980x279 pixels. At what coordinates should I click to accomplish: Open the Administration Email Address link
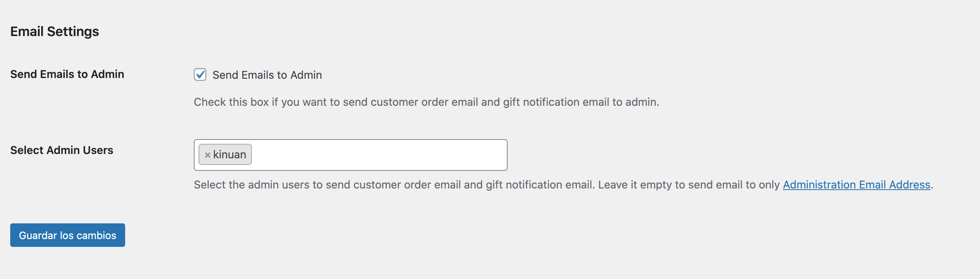[x=856, y=185]
